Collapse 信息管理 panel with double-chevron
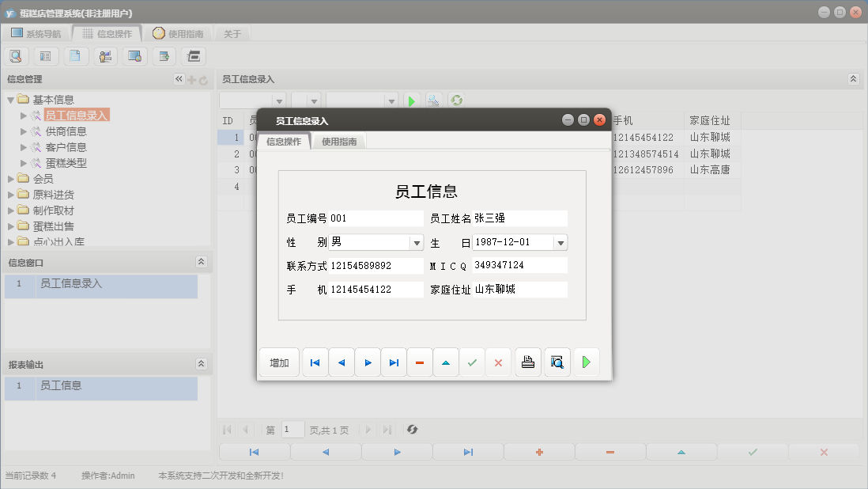 (x=179, y=79)
